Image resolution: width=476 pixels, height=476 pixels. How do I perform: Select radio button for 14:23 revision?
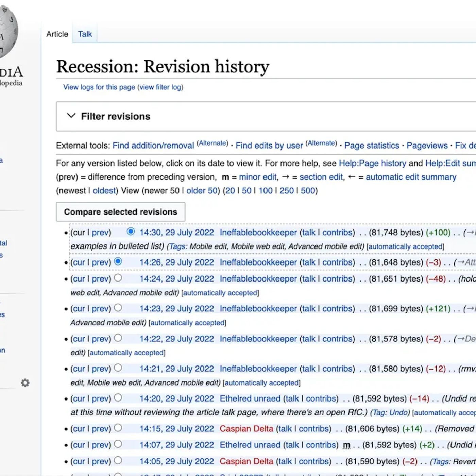(x=118, y=308)
